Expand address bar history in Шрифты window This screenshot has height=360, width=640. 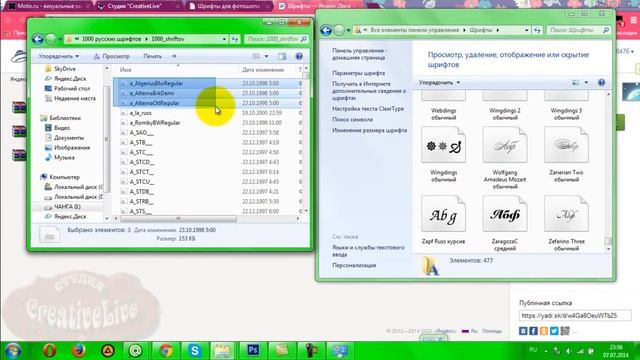(527, 30)
